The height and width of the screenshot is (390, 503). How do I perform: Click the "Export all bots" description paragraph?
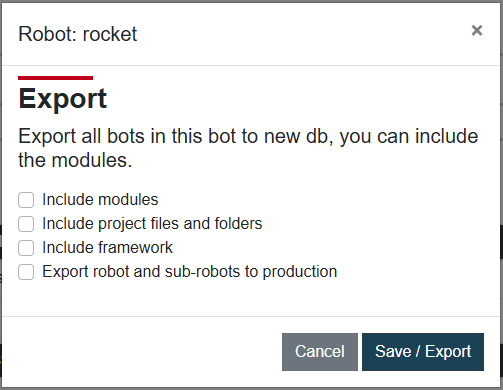248,148
